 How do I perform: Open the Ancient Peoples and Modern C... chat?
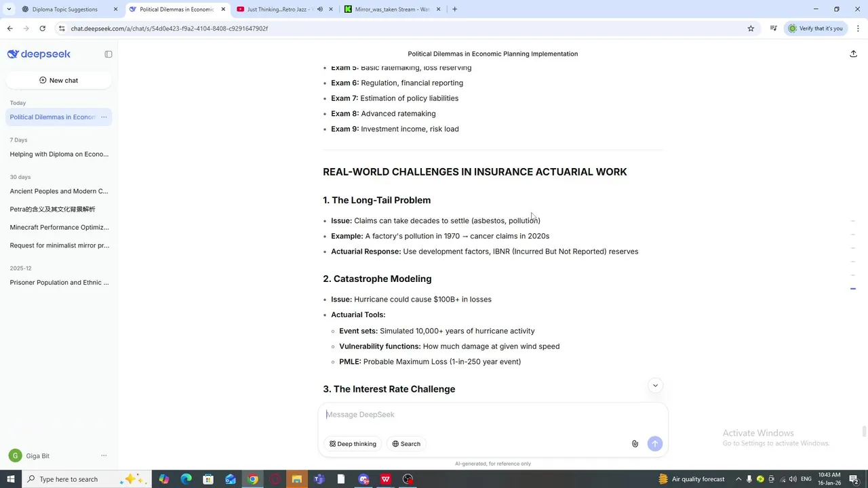[x=59, y=191]
